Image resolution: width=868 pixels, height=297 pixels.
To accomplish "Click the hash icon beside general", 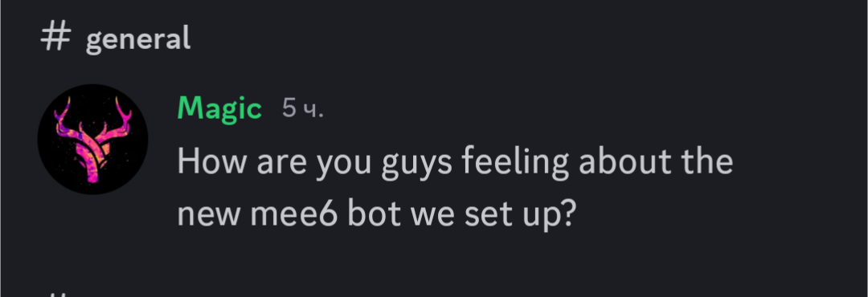I will [x=55, y=39].
